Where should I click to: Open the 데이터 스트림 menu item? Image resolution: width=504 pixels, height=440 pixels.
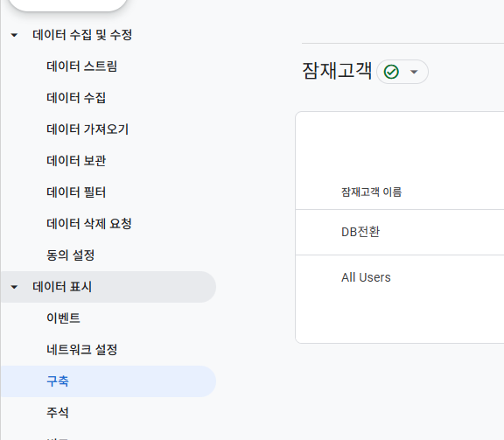81,66
